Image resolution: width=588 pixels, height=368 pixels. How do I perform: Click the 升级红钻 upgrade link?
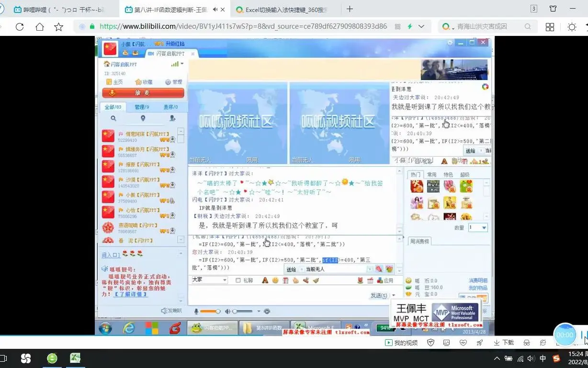[175, 44]
